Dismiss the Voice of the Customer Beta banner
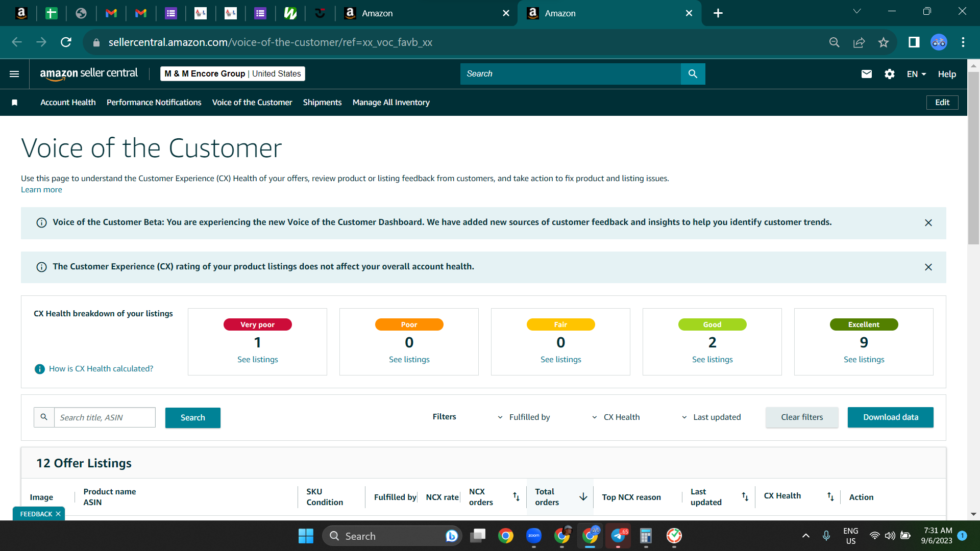The width and height of the screenshot is (980, 551). (x=928, y=223)
